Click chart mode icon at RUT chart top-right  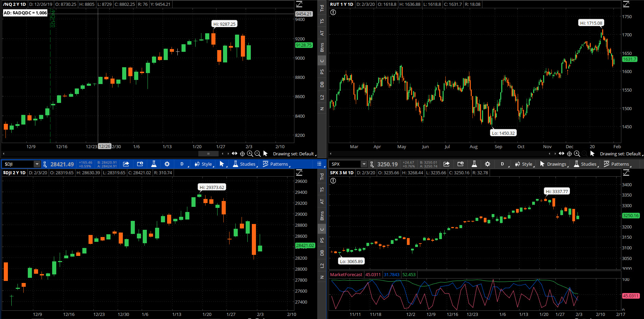[x=626, y=4]
